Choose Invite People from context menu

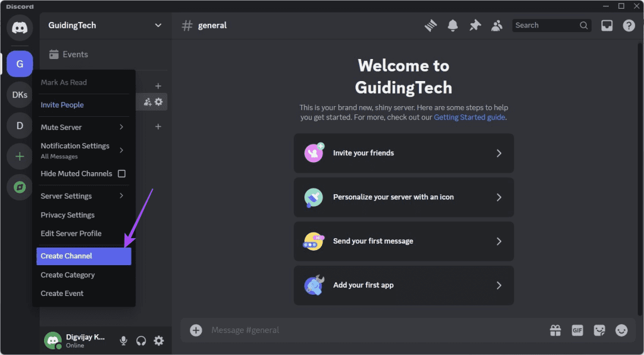click(x=84, y=105)
